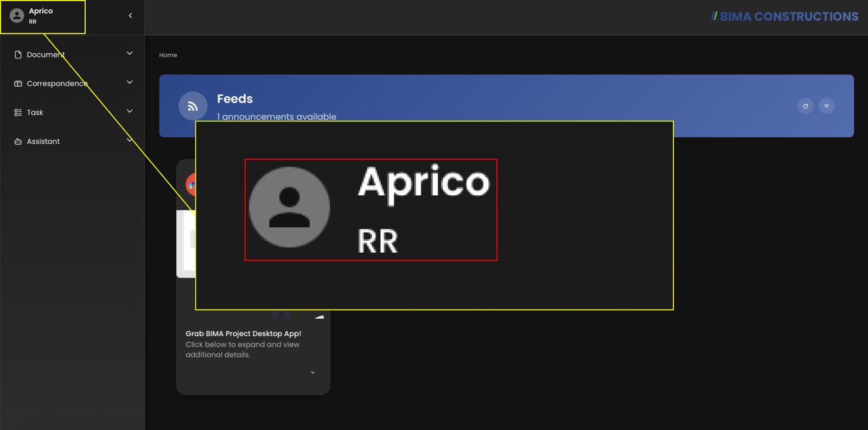Open the Document menu label
This screenshot has width=868, height=430.
[x=46, y=55]
